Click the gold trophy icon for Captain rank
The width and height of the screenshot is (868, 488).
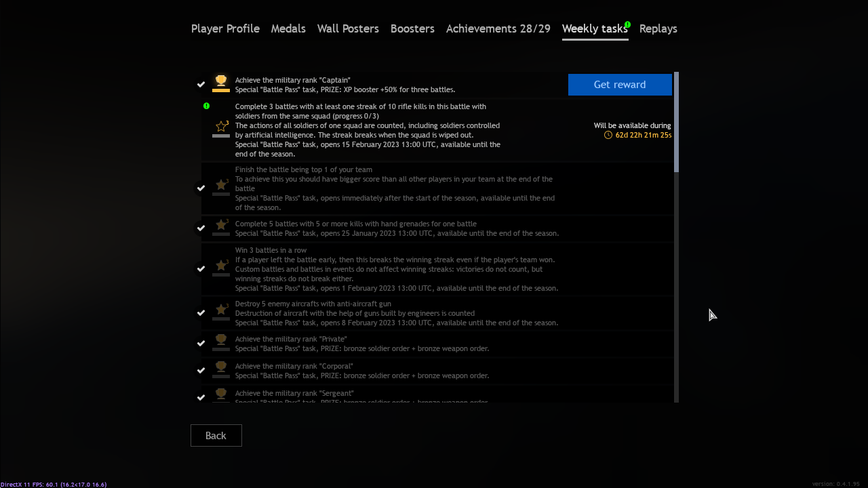221,82
